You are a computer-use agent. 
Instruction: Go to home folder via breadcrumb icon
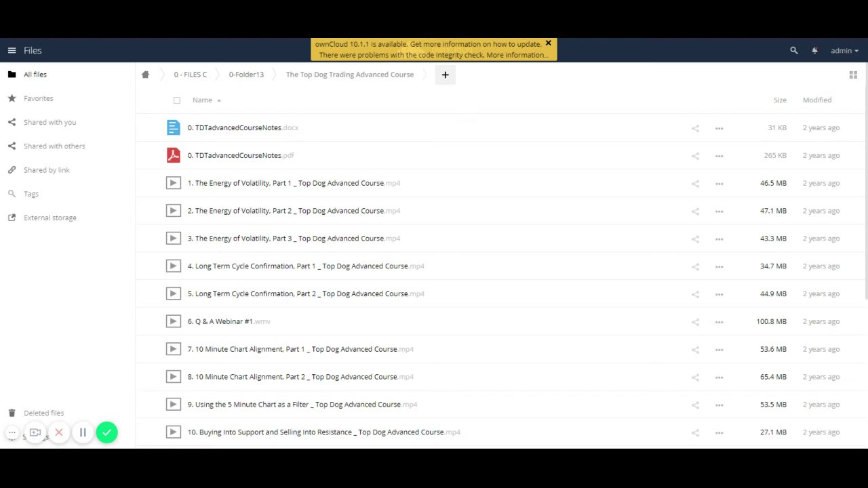[x=145, y=75]
